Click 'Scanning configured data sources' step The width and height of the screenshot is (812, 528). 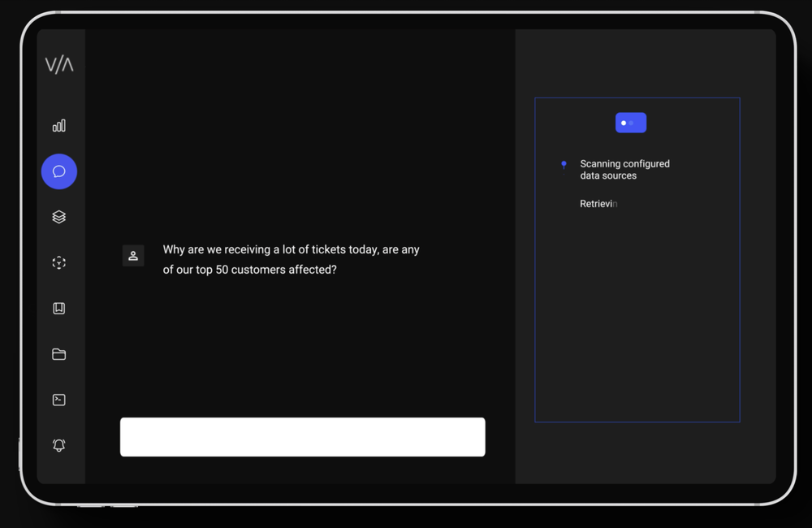click(x=624, y=170)
